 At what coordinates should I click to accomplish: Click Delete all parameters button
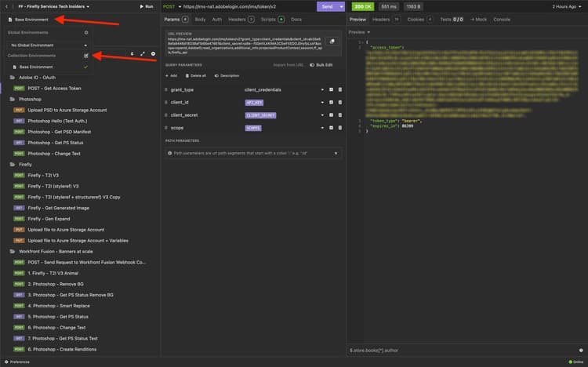tap(196, 76)
